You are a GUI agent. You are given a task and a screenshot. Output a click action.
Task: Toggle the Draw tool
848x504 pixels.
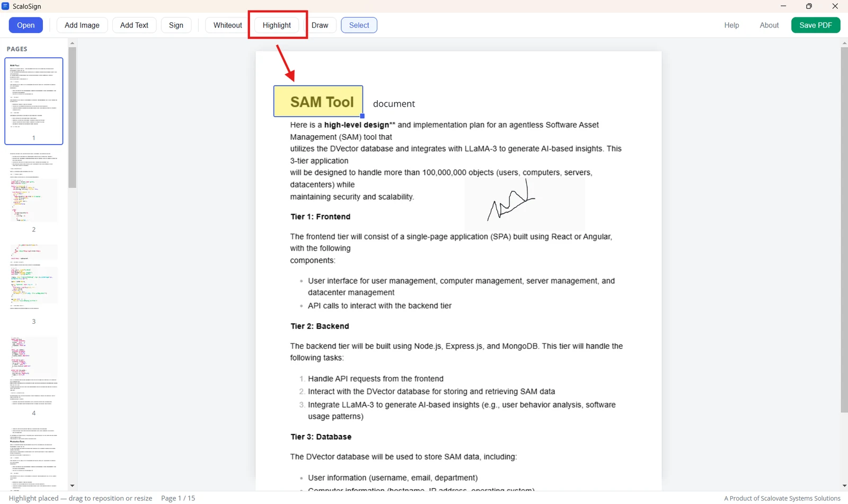320,25
